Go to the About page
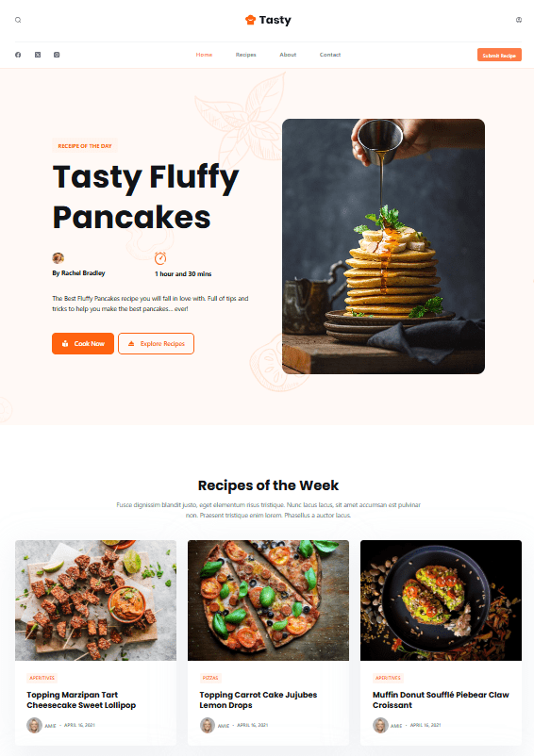 coord(288,55)
